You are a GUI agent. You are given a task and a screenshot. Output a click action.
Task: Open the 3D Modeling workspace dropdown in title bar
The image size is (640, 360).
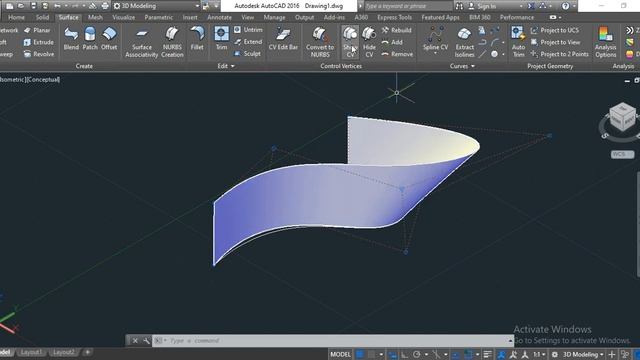[x=156, y=6]
